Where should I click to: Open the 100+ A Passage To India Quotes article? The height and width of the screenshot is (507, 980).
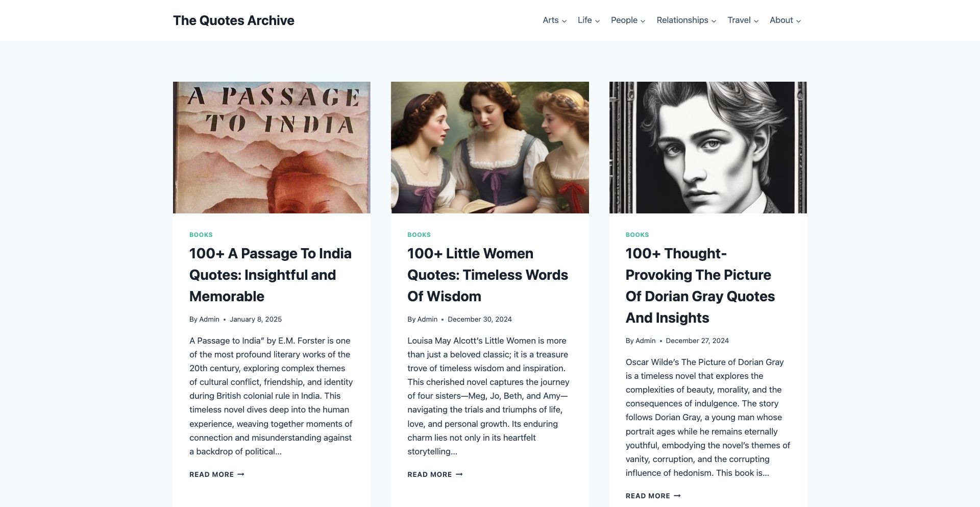[x=271, y=275]
